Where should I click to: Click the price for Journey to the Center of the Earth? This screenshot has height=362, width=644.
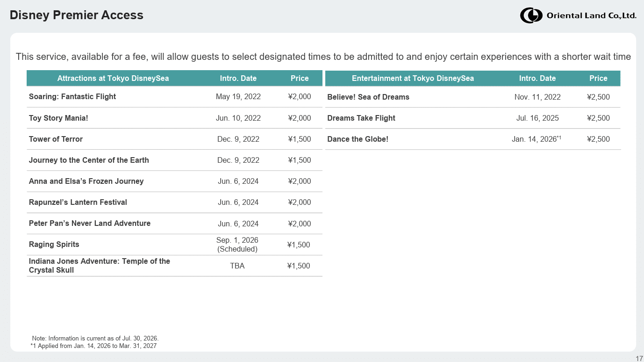tap(300, 160)
